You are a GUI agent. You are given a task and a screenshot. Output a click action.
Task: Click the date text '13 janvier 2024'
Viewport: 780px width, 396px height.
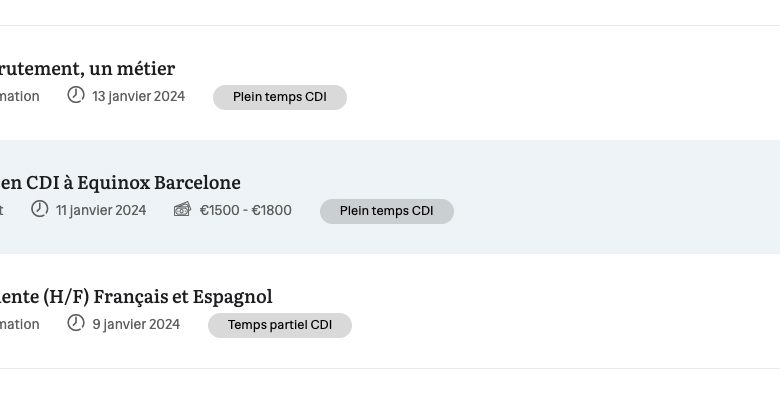pos(138,96)
